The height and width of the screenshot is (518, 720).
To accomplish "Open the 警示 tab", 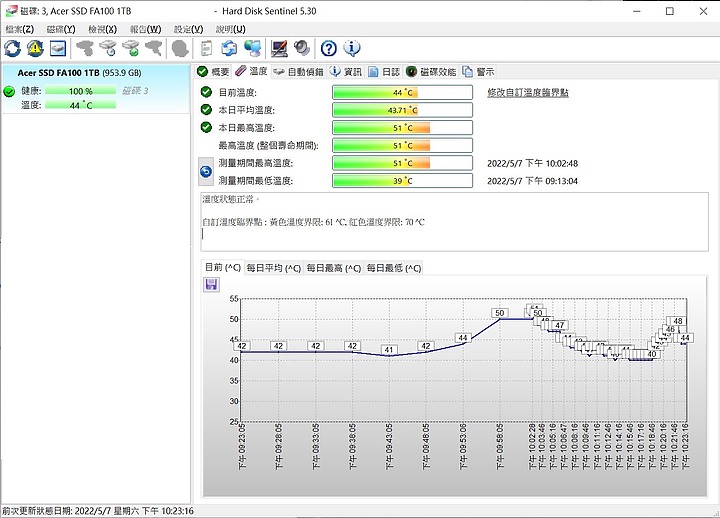I will click(478, 72).
